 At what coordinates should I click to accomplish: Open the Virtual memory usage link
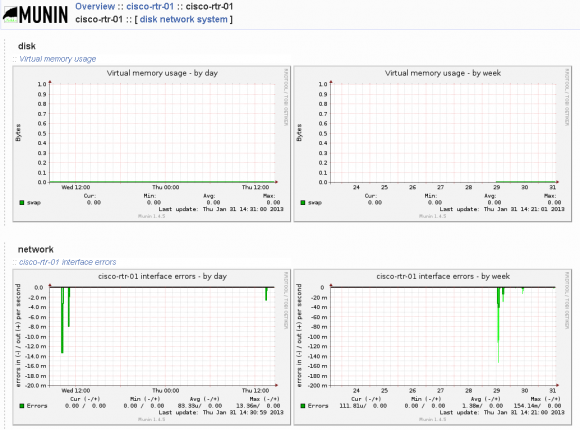pos(57,59)
